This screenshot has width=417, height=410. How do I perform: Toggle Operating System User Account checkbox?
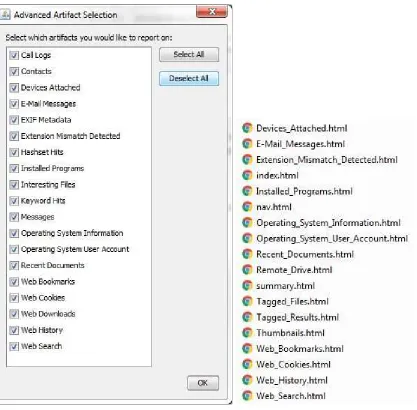[x=14, y=249]
